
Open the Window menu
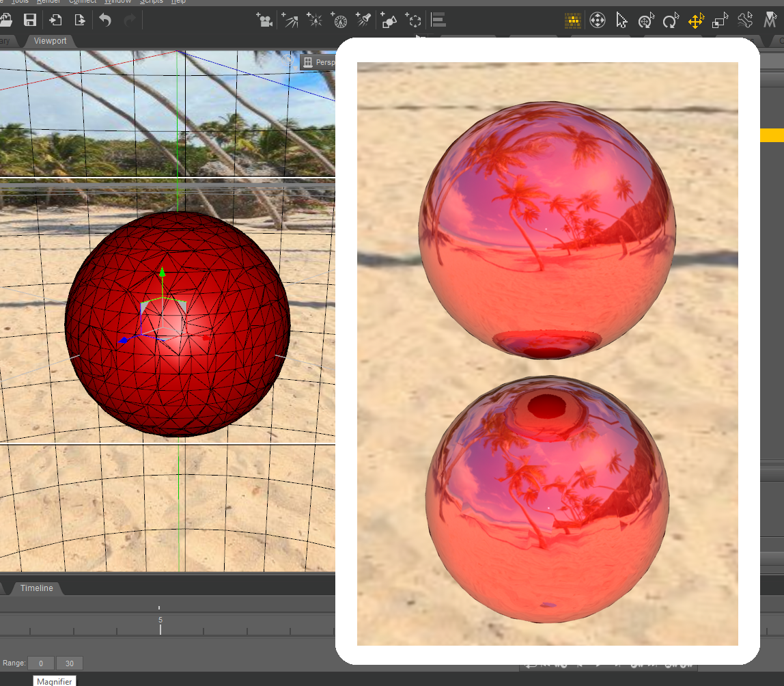pos(117,2)
